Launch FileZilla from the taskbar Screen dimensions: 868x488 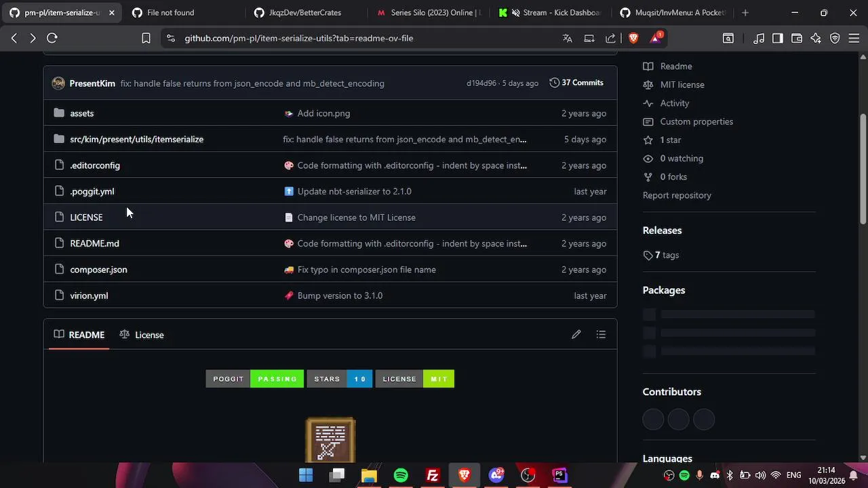433,476
